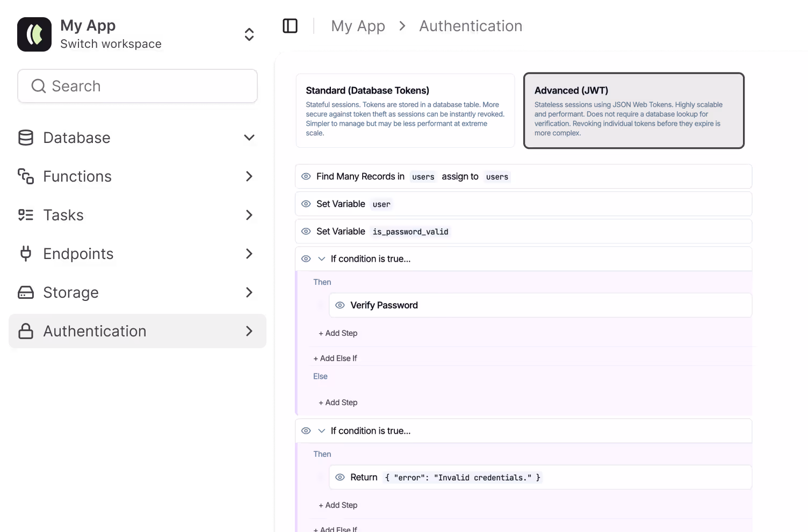Collapse the second If condition block
This screenshot has width=808, height=532.
click(322, 430)
